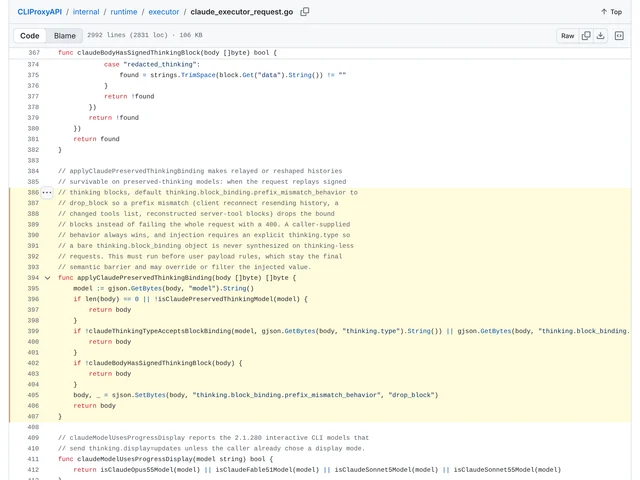
Task: Open the Raw file view
Action: pos(567,36)
